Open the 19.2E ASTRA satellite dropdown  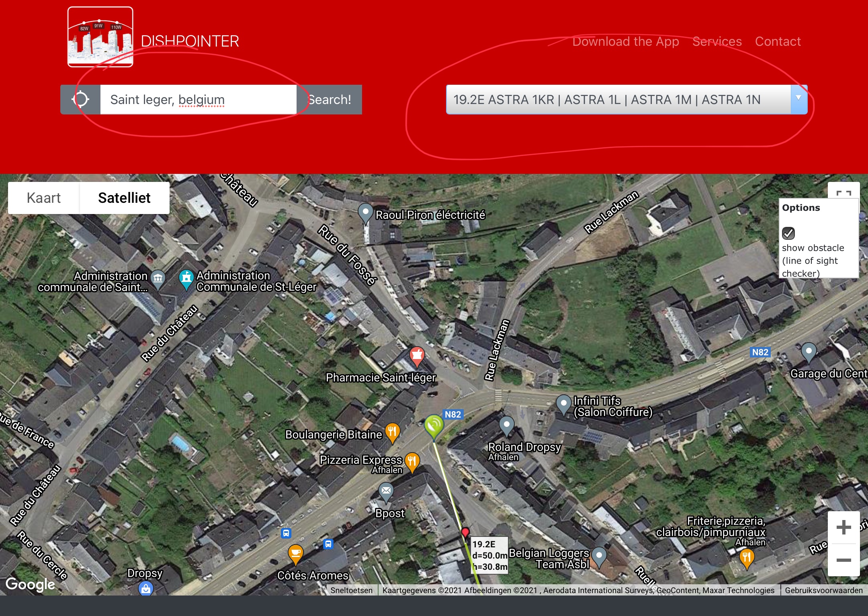click(626, 99)
